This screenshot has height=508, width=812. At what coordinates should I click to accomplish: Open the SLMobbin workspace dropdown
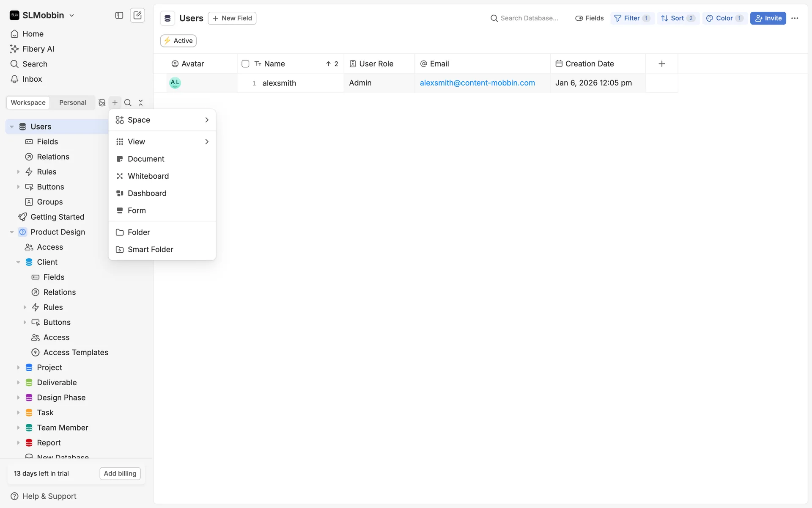click(42, 15)
